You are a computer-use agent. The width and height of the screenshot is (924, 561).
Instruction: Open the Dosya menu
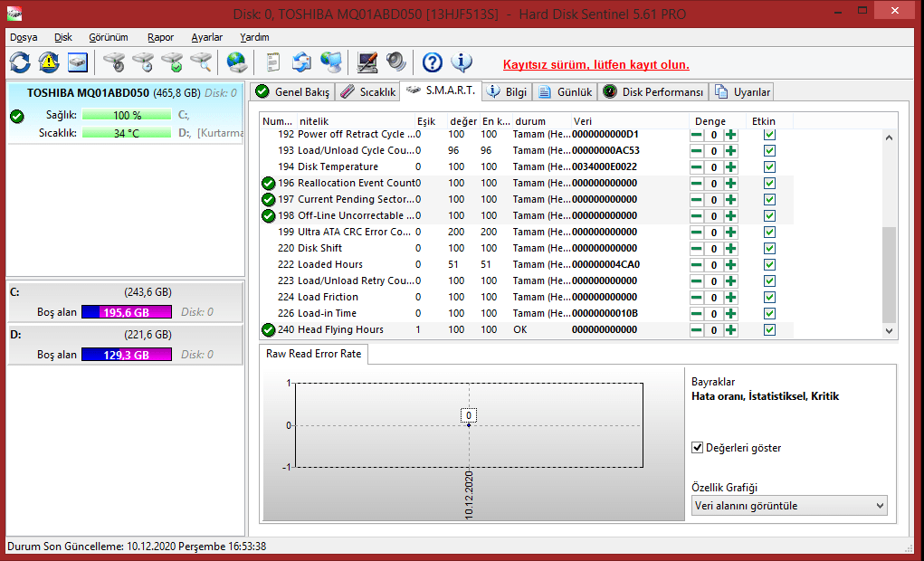click(24, 37)
